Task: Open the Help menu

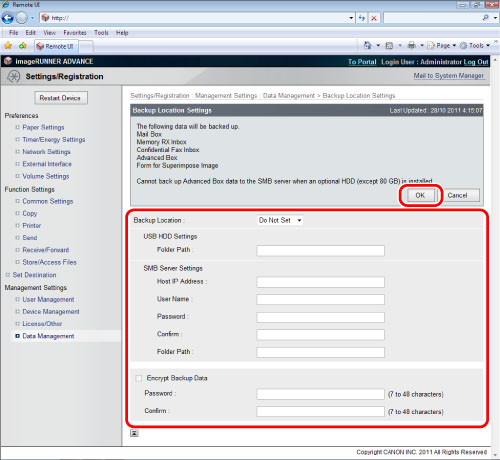Action: coord(122,33)
